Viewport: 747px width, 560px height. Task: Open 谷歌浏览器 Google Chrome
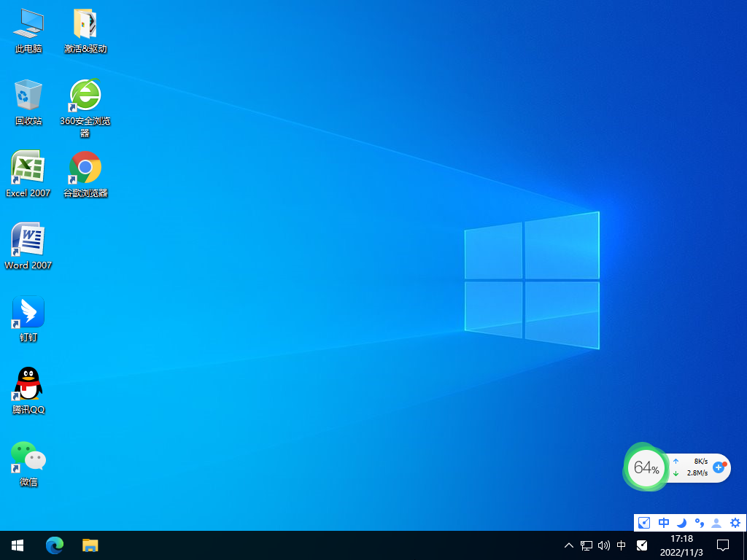tap(85, 166)
